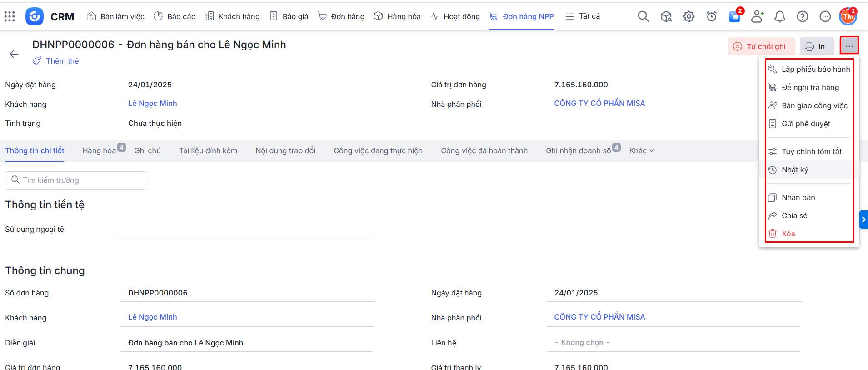Click the add user icon
Screen dimensions: 868x370
(x=757, y=17)
